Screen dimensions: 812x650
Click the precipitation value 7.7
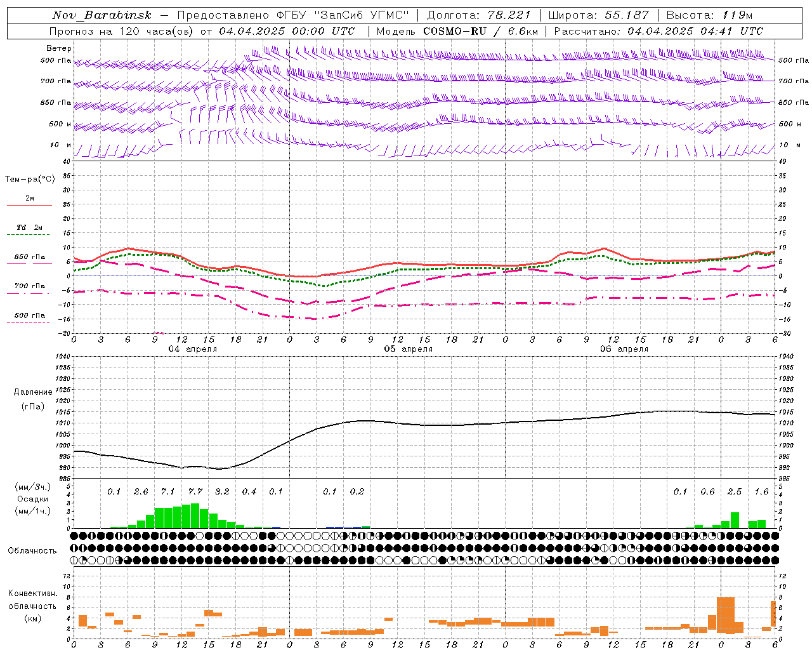pyautogui.click(x=195, y=491)
